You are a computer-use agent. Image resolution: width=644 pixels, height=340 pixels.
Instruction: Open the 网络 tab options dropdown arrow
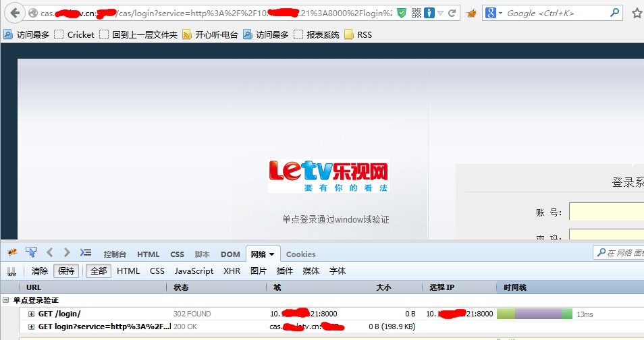click(x=271, y=254)
